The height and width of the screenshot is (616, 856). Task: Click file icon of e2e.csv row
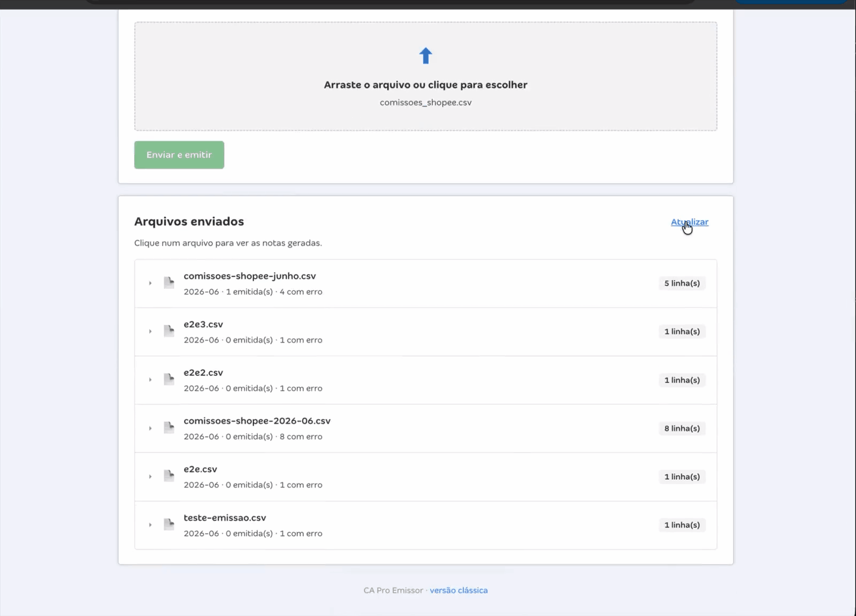coord(169,476)
